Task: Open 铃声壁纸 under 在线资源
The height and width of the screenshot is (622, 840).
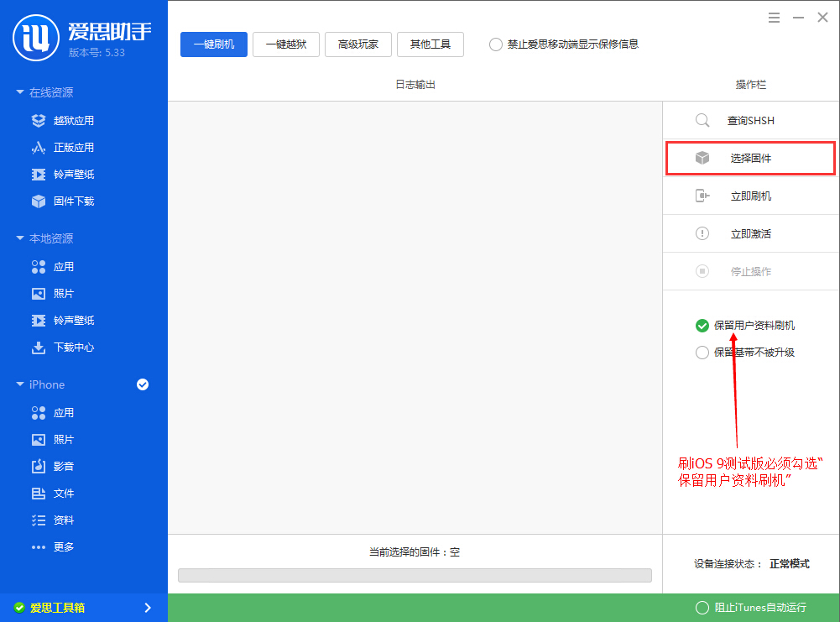Action: (62, 174)
